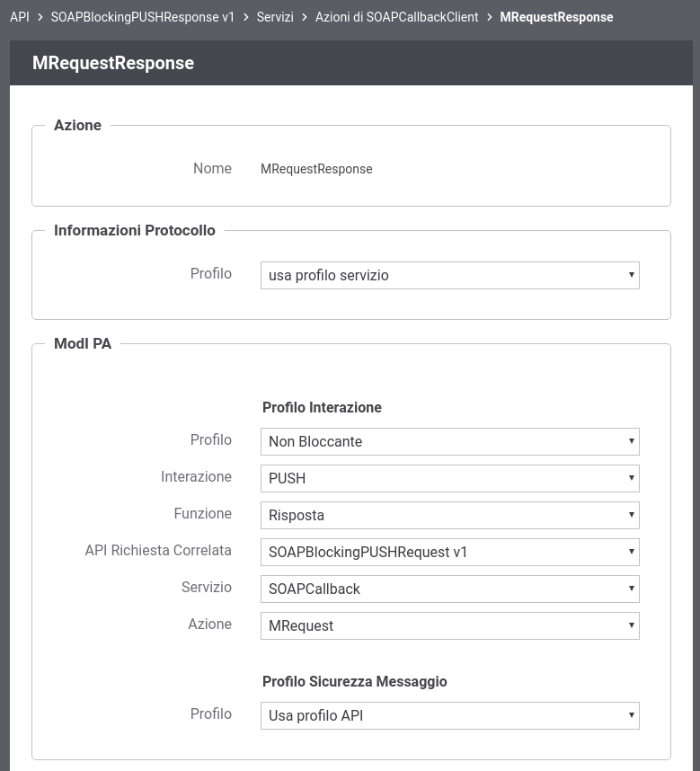Open the 'usa profilo servizio' dropdown

tap(450, 275)
